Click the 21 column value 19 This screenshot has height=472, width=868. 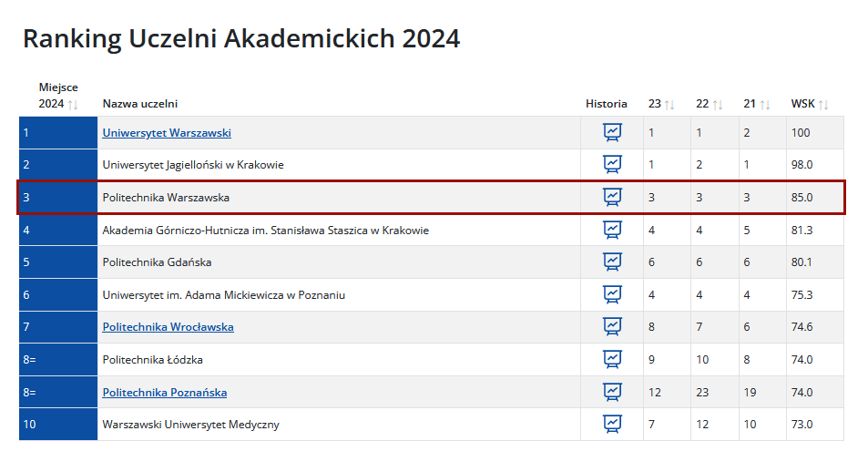tap(750, 393)
